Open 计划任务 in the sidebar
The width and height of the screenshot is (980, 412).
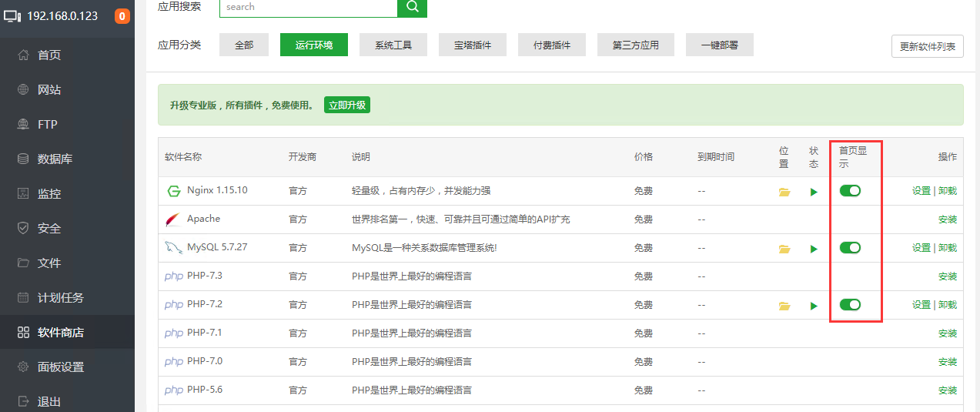pyautogui.click(x=67, y=297)
